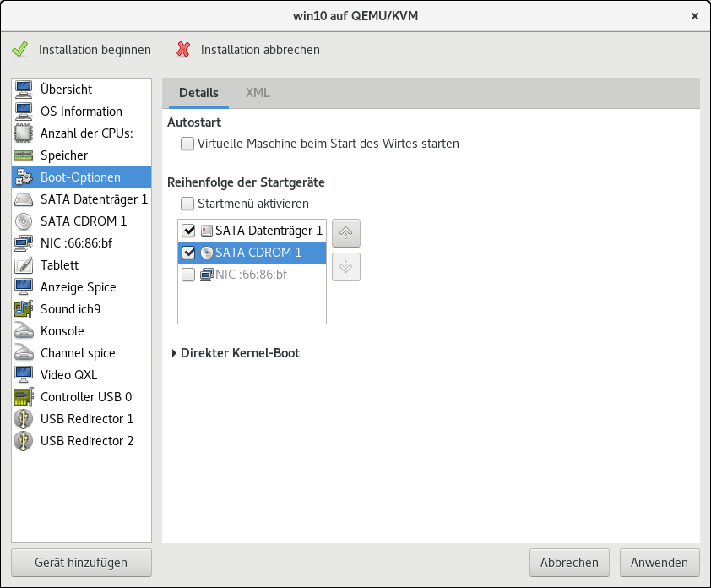The height and width of the screenshot is (588, 711).
Task: Select the SATA CDROM 1 disc icon in sidebar
Action: 24,221
